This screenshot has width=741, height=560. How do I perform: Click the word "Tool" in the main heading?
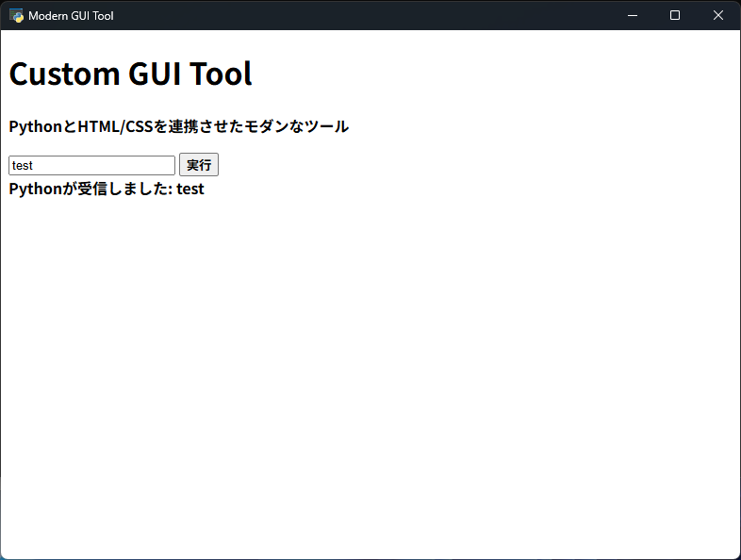pyautogui.click(x=222, y=74)
